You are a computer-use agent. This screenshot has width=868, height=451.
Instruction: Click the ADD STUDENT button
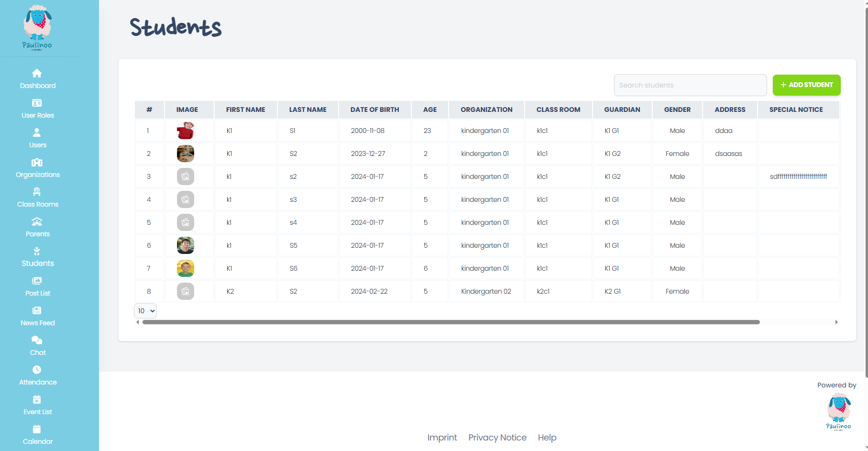click(806, 85)
